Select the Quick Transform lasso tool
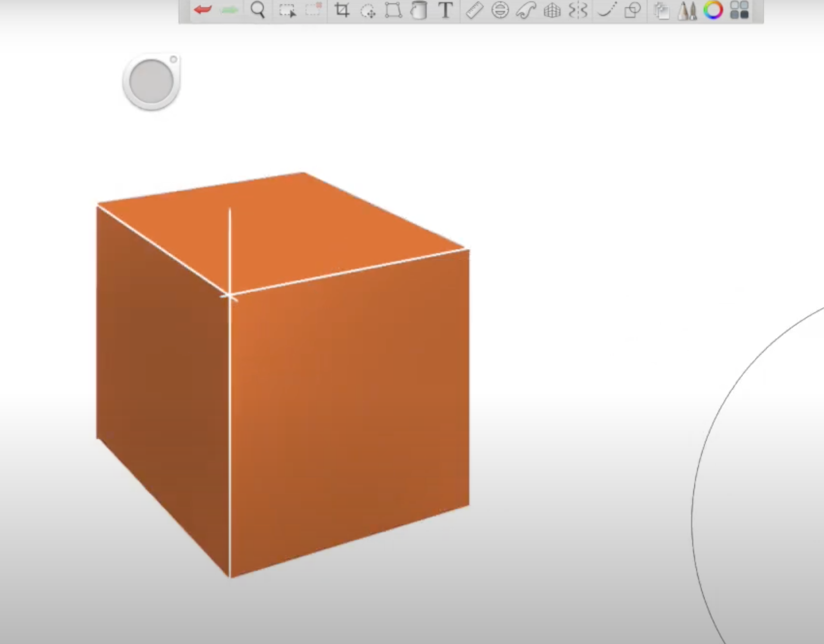The image size is (824, 644). coord(368,11)
